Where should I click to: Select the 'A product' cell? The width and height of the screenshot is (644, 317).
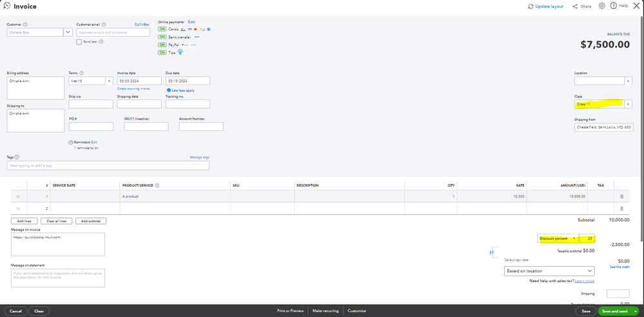(x=175, y=196)
